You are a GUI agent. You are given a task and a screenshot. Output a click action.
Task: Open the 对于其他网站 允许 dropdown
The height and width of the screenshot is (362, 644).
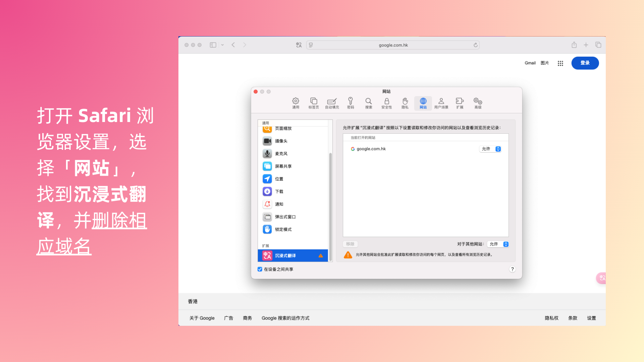pyautogui.click(x=498, y=244)
